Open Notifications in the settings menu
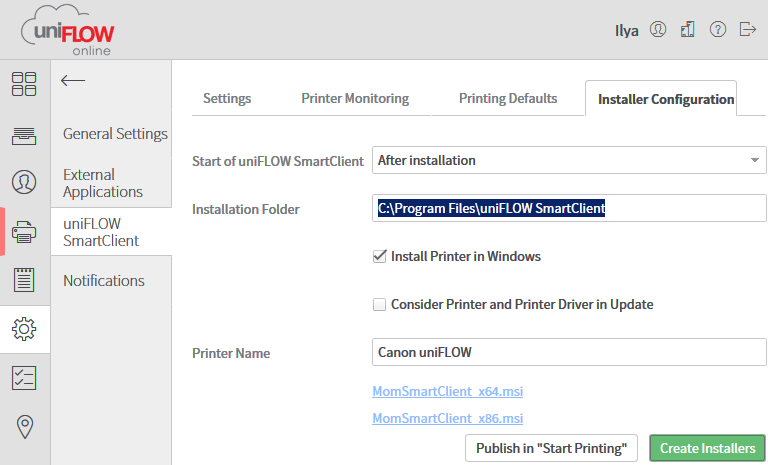 (x=104, y=281)
